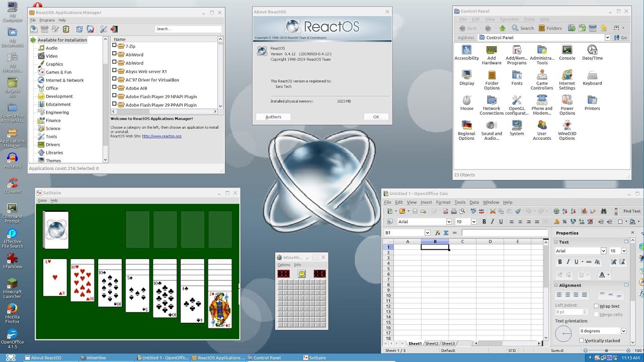
Task: Open font size dropdown in Calc formatting toolbar
Action: (x=473, y=222)
